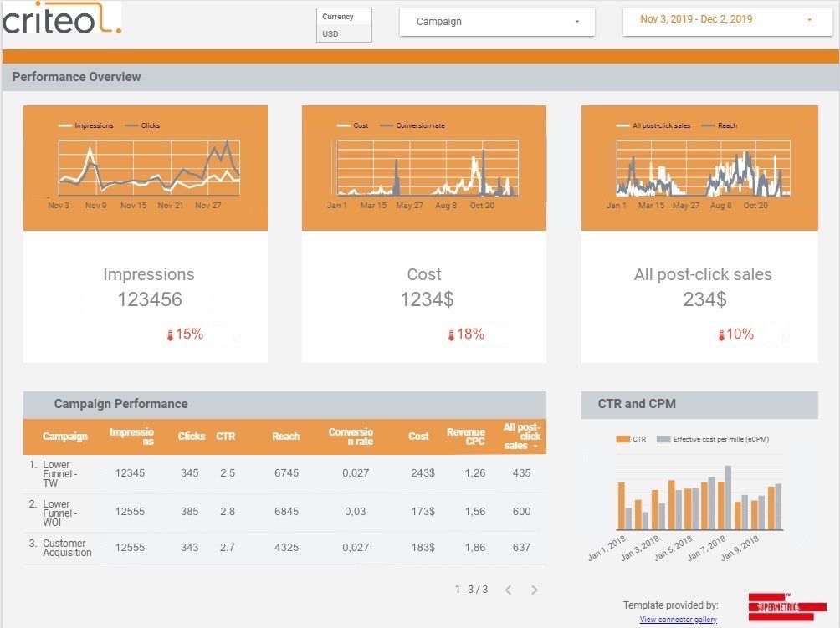The width and height of the screenshot is (840, 628).
Task: Open the Campaign dropdown filter
Action: click(x=497, y=22)
